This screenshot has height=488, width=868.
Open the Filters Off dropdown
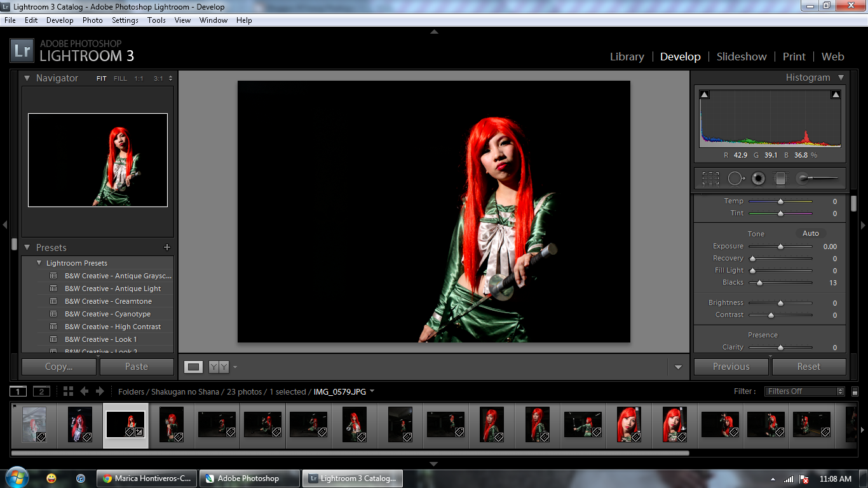tap(805, 391)
